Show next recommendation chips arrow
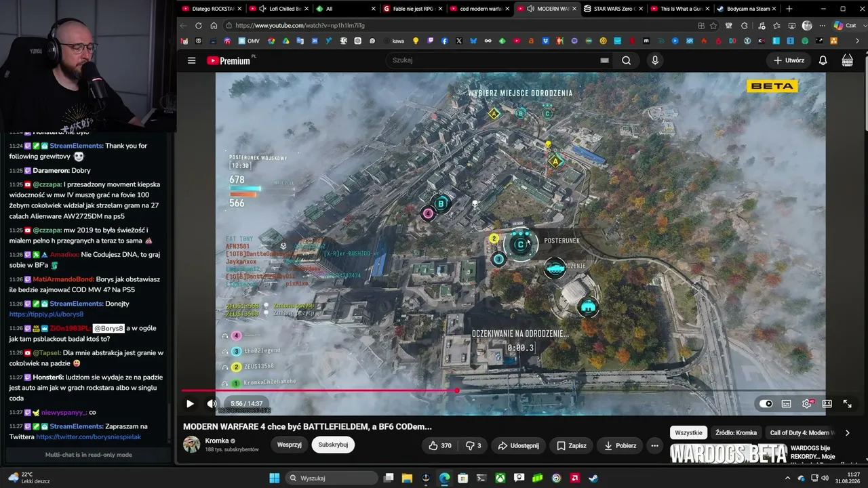 coord(847,432)
